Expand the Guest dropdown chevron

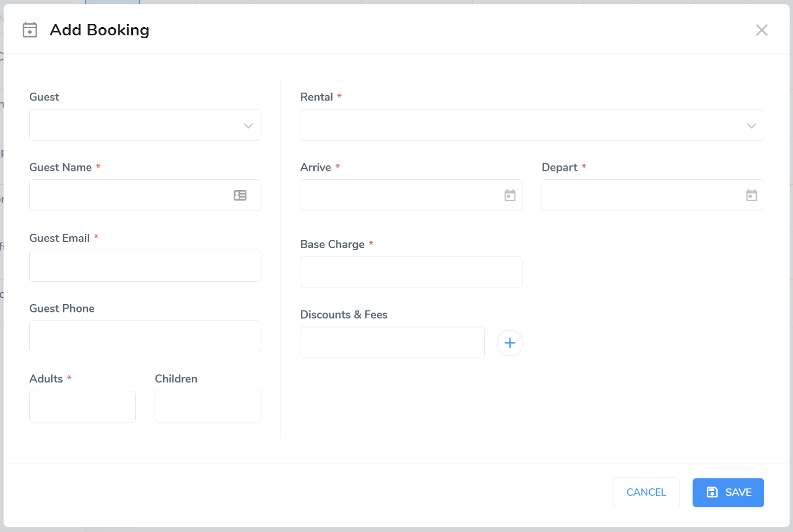tap(248, 125)
